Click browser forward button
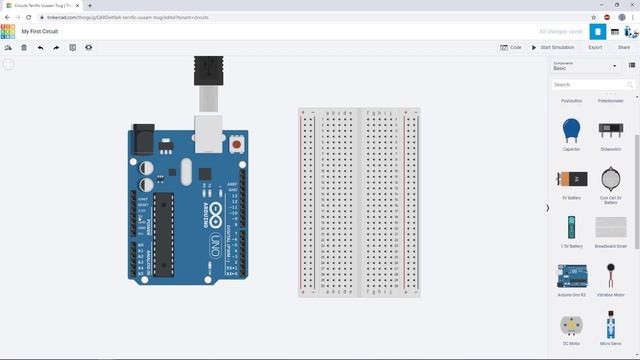640x360 pixels. point(18,17)
